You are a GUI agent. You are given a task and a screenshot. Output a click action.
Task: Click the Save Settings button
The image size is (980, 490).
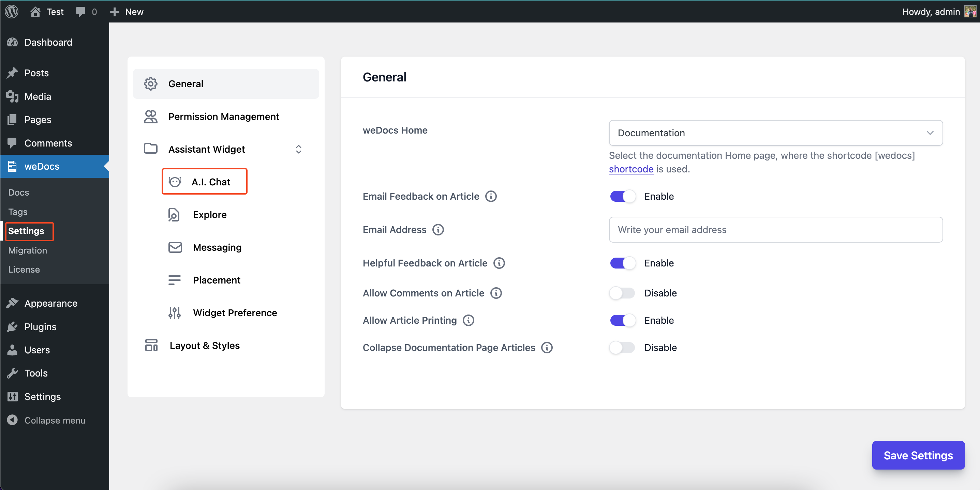(x=918, y=455)
